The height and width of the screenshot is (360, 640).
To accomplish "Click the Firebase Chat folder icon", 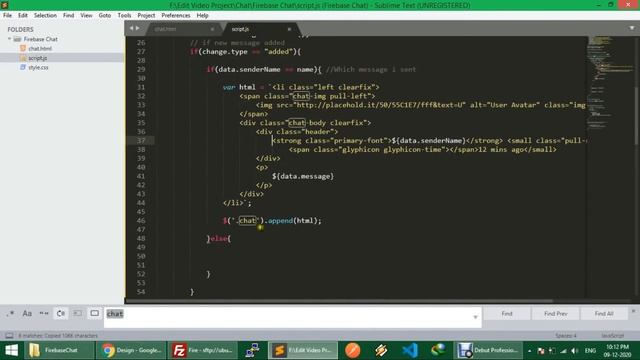I will pos(17,39).
